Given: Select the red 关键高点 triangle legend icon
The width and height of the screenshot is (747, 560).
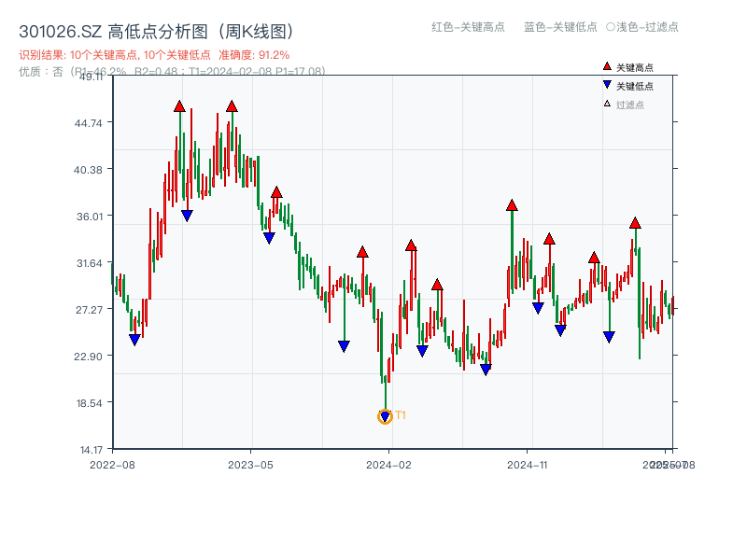Looking at the screenshot, I should point(607,65).
